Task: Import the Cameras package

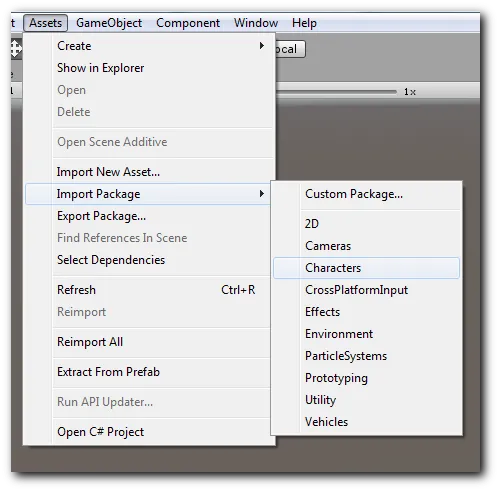Action: tap(367, 246)
